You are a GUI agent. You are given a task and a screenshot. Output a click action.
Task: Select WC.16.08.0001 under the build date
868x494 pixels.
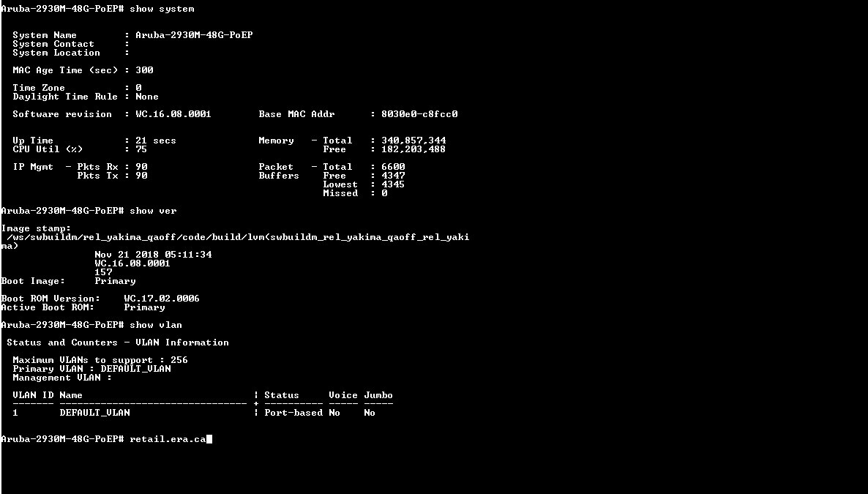(132, 263)
